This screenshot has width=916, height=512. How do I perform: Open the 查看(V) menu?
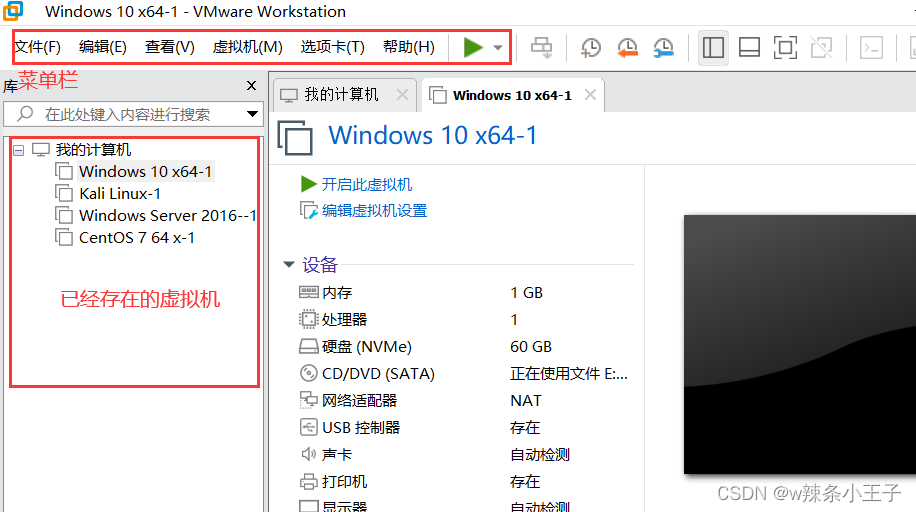click(169, 47)
